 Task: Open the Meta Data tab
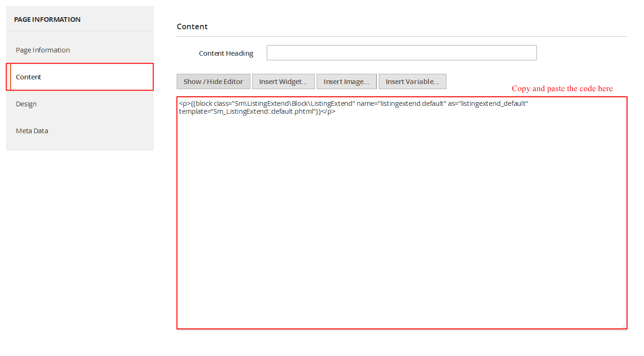click(32, 131)
